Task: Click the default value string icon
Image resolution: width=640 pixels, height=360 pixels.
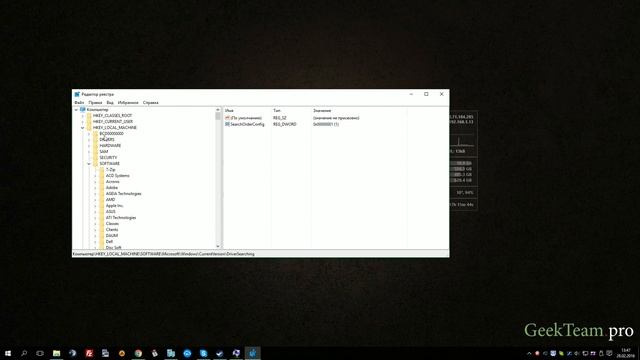Action: point(227,118)
